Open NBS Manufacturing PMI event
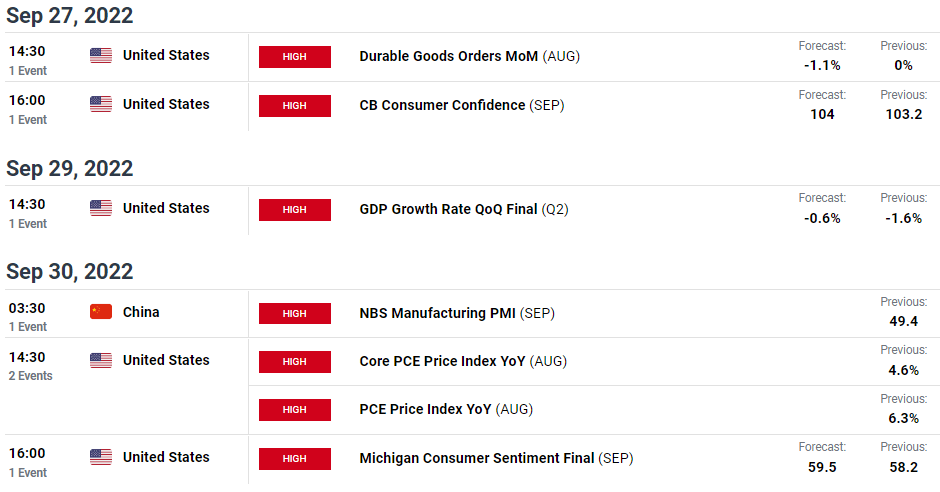The image size is (940, 492). (457, 313)
